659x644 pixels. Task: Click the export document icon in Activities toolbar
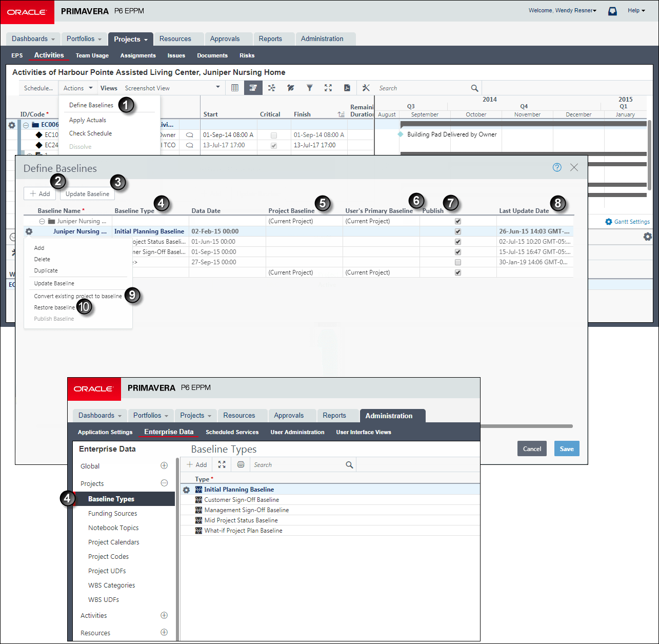pos(347,88)
